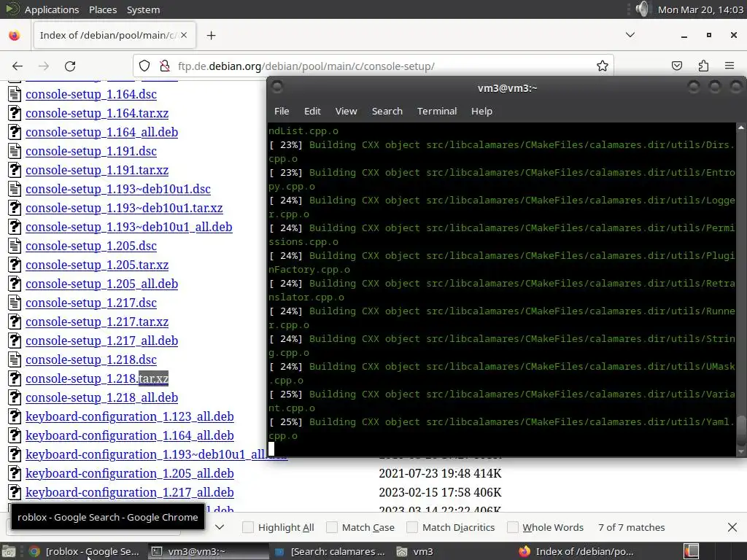747x560 pixels.
Task: Open console-setup_1.218_all.deb link
Action: coord(102,397)
